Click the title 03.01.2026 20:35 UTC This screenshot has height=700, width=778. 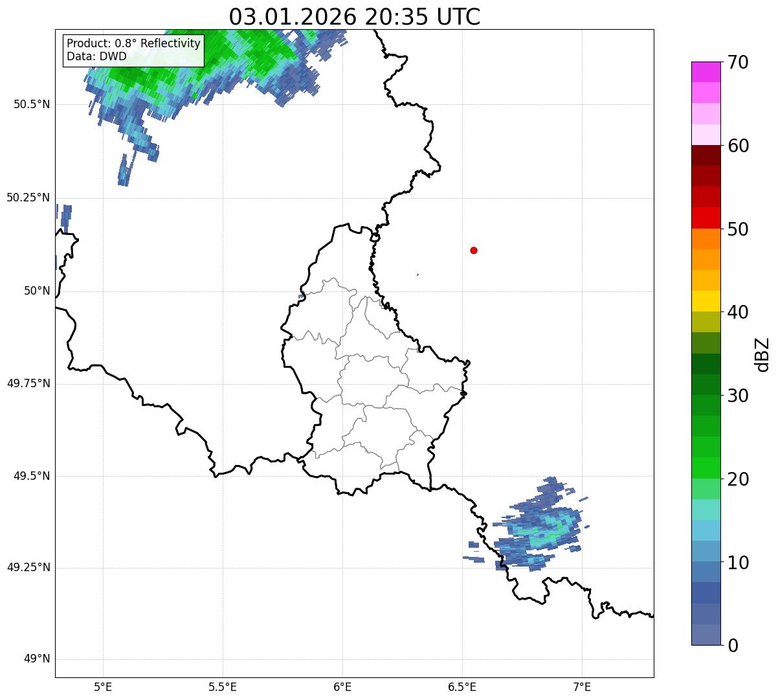pyautogui.click(x=355, y=17)
